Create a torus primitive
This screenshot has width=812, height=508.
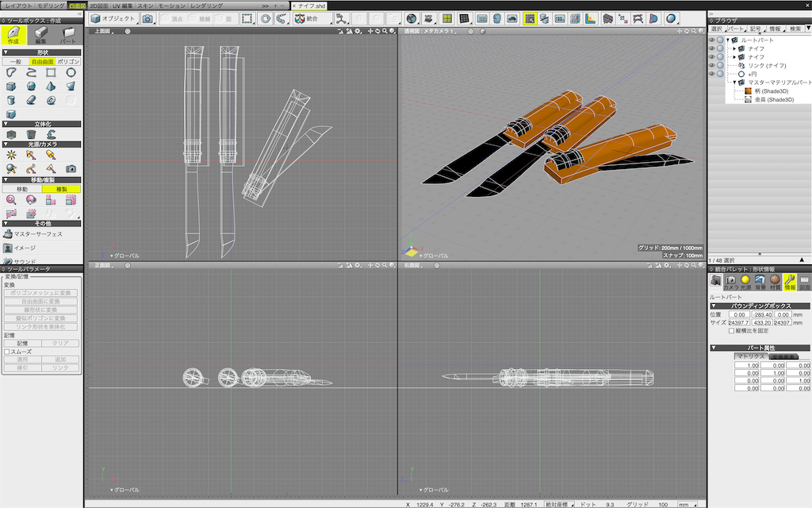point(51,100)
